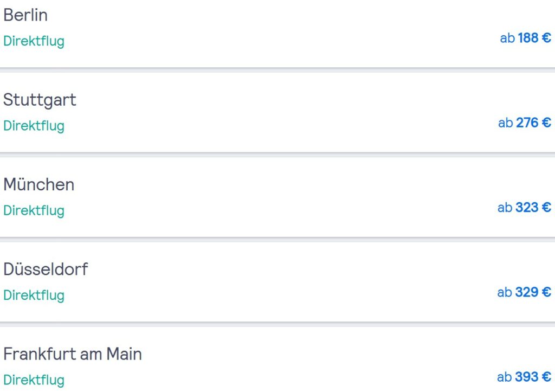Viewport: 555px width, 392px height.
Task: Select the Frankfurt am Main destination
Action: tap(73, 354)
